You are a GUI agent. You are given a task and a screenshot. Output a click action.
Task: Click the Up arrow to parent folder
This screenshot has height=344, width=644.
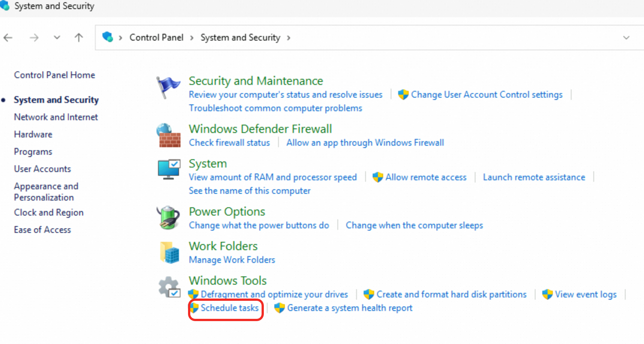pos(79,38)
